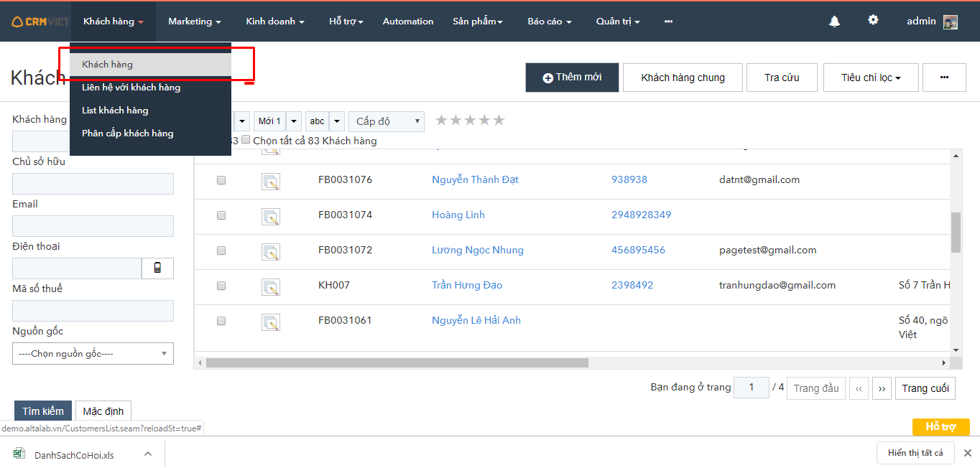The image size is (980, 468).
Task: Open the Kinh doanh menu
Action: 275,22
